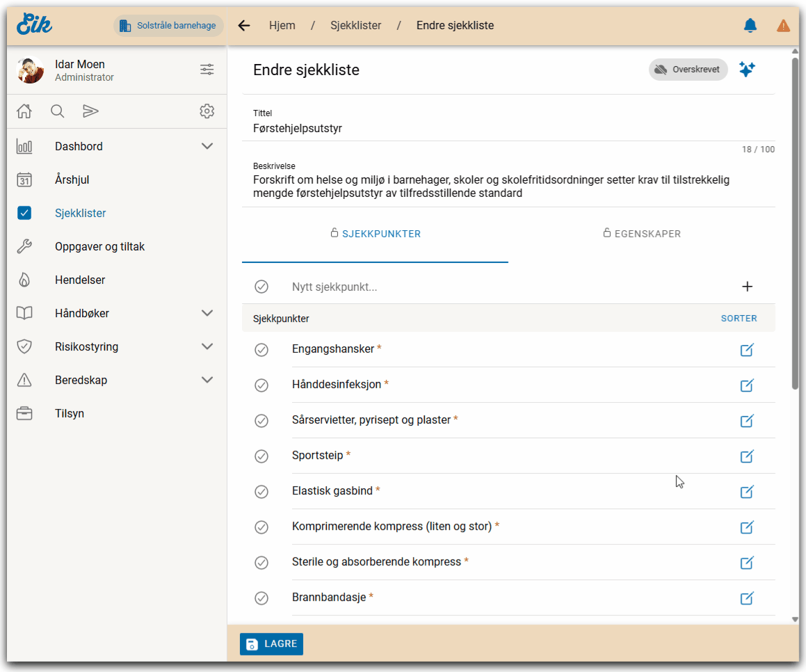
Task: Open Oppgaver og tiltak wrench icon
Action: coord(24,246)
